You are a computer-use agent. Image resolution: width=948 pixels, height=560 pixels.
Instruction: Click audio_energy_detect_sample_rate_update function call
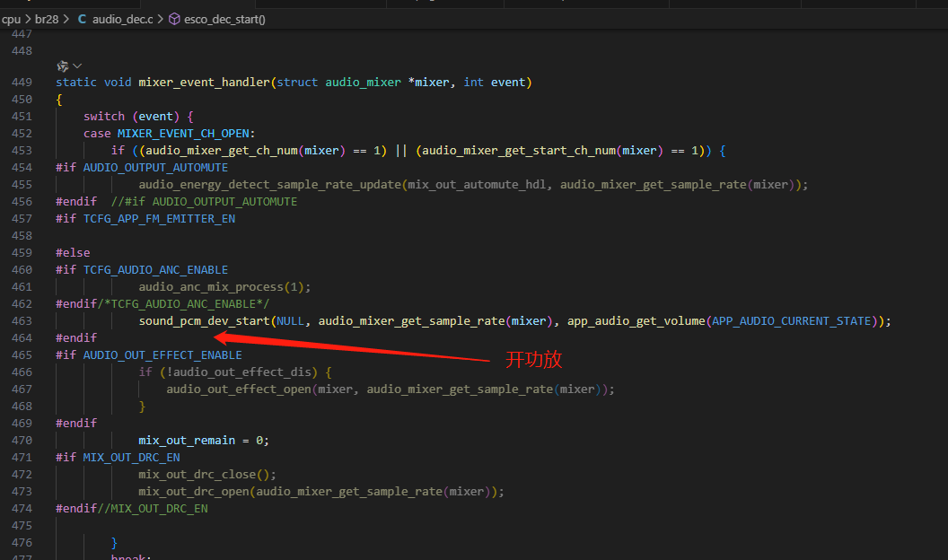click(270, 184)
